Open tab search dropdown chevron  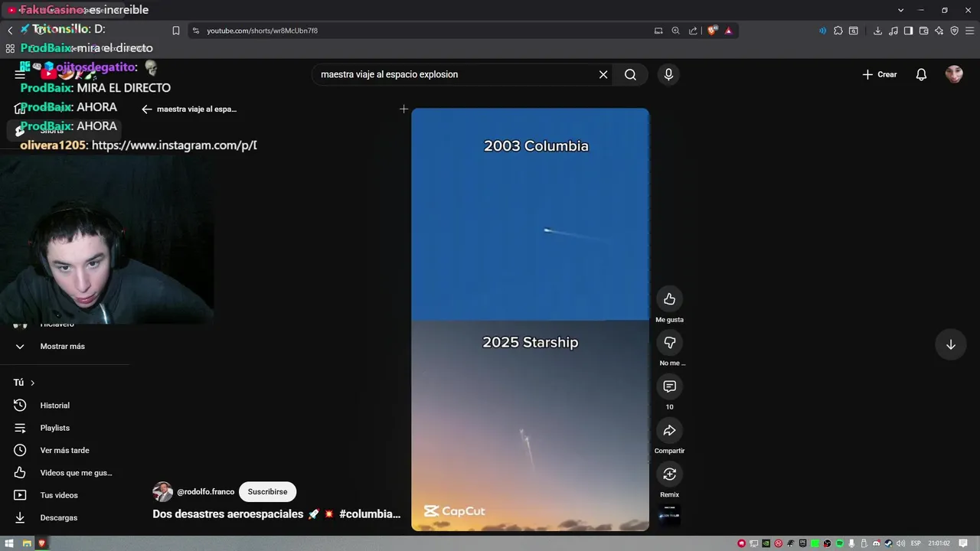(x=900, y=10)
